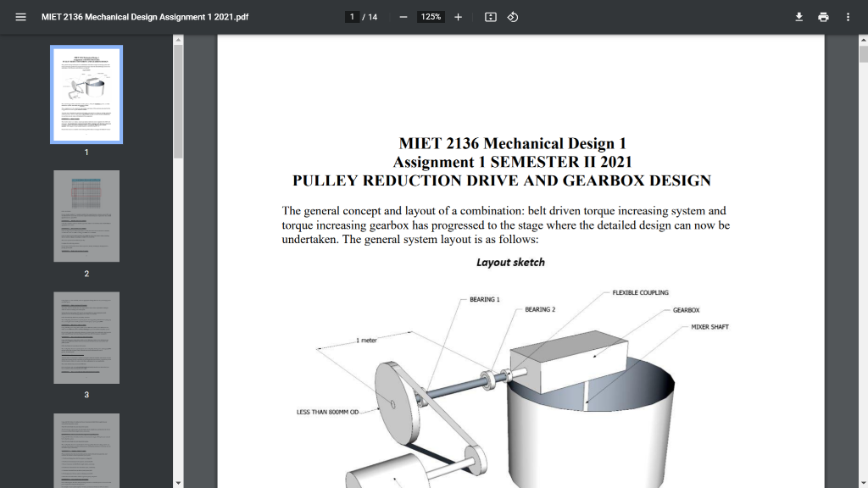The height and width of the screenshot is (488, 868).
Task: Zoom in with the plus icon
Action: 458,16
